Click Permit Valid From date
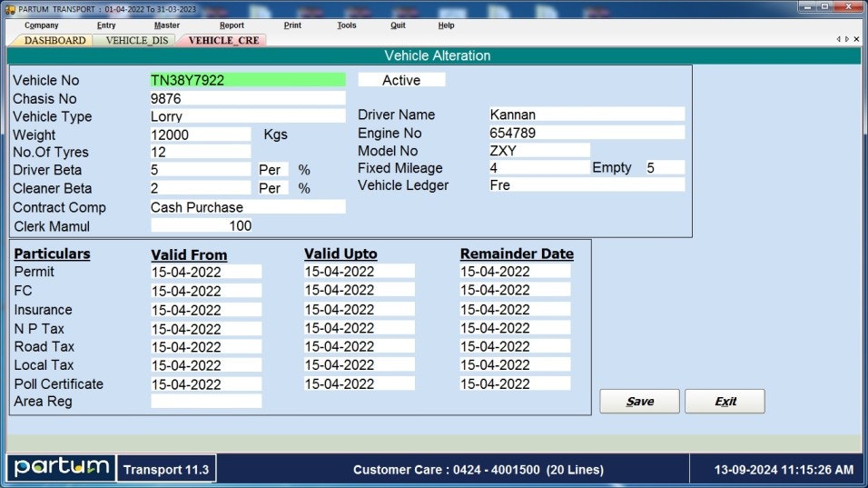This screenshot has height=488, width=868. (x=206, y=272)
